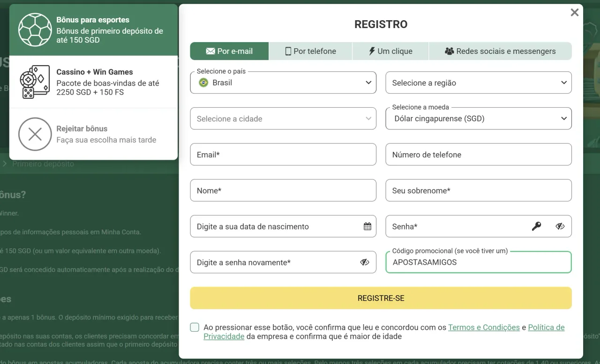Open the Selecione a moeda currency dropdown
The height and width of the screenshot is (364, 600).
[x=479, y=119]
